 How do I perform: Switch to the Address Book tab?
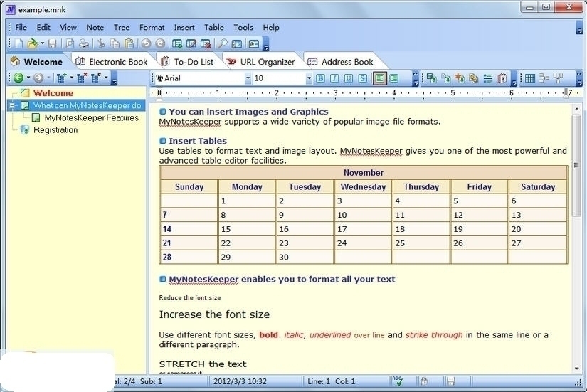tap(341, 62)
